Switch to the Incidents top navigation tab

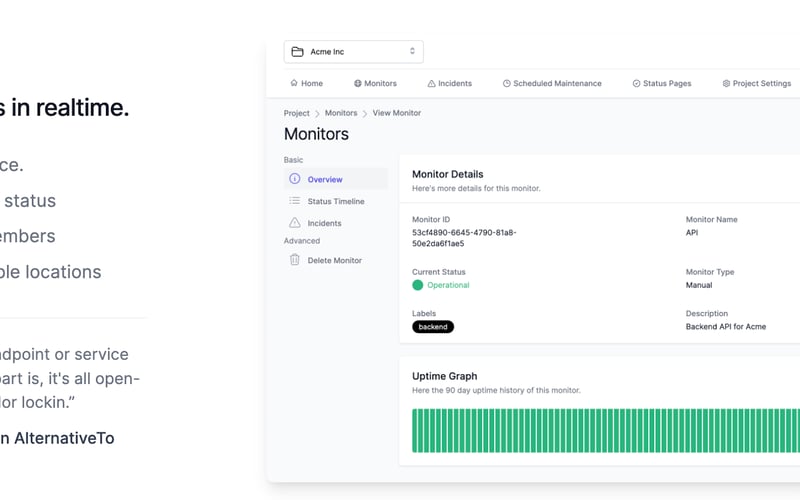tap(449, 83)
